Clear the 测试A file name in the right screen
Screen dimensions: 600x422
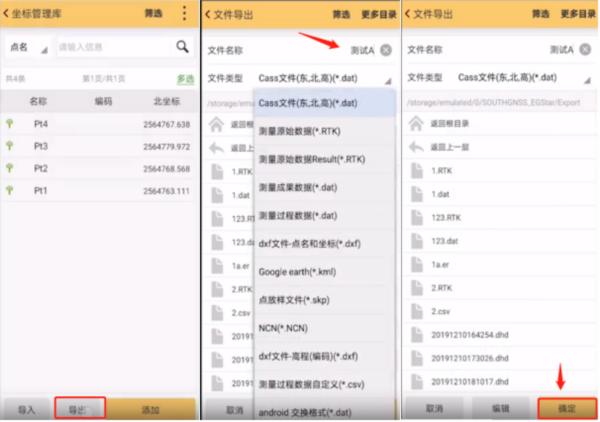pos(585,49)
